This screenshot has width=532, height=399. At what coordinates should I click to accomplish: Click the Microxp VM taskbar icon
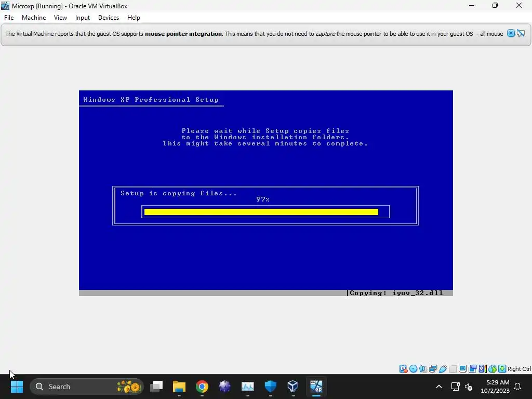pos(316,387)
